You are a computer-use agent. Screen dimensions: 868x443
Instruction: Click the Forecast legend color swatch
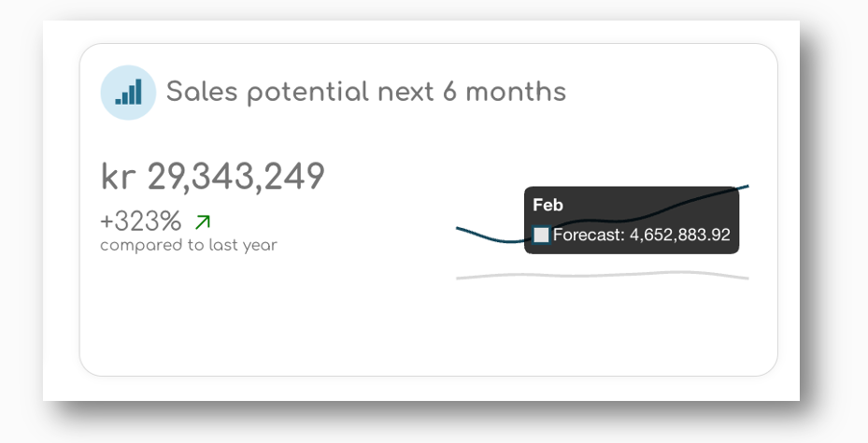click(x=541, y=235)
